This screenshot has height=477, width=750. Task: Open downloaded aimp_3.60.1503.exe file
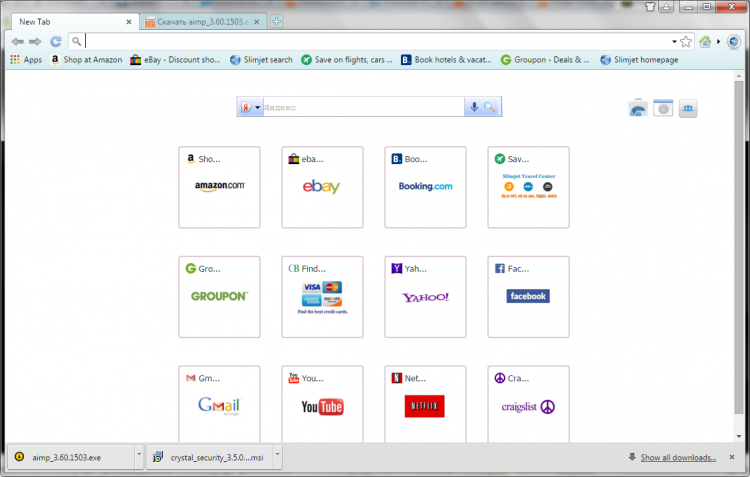pos(72,457)
